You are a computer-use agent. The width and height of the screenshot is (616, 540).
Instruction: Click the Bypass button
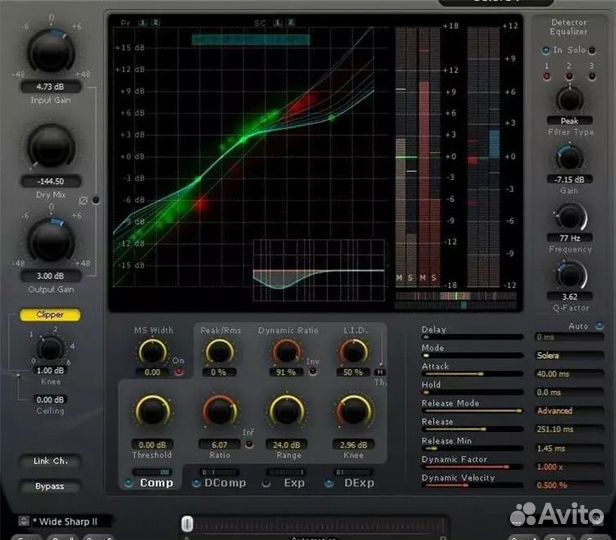click(50, 486)
